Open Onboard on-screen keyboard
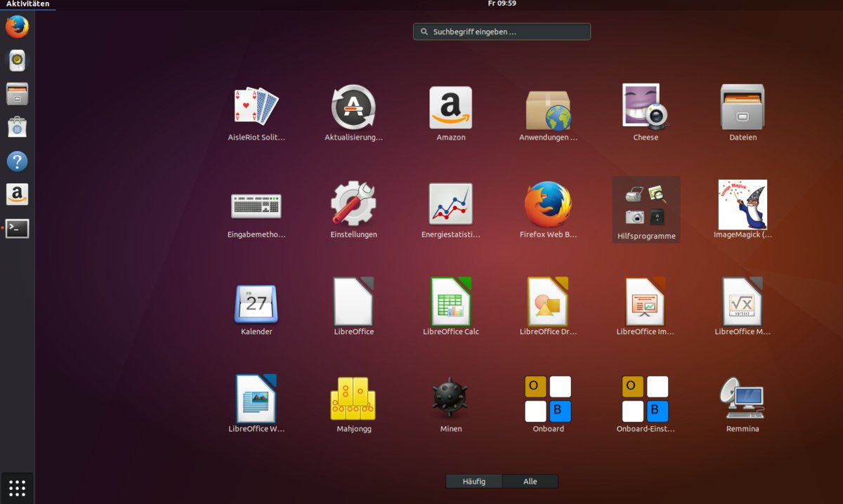 click(548, 404)
